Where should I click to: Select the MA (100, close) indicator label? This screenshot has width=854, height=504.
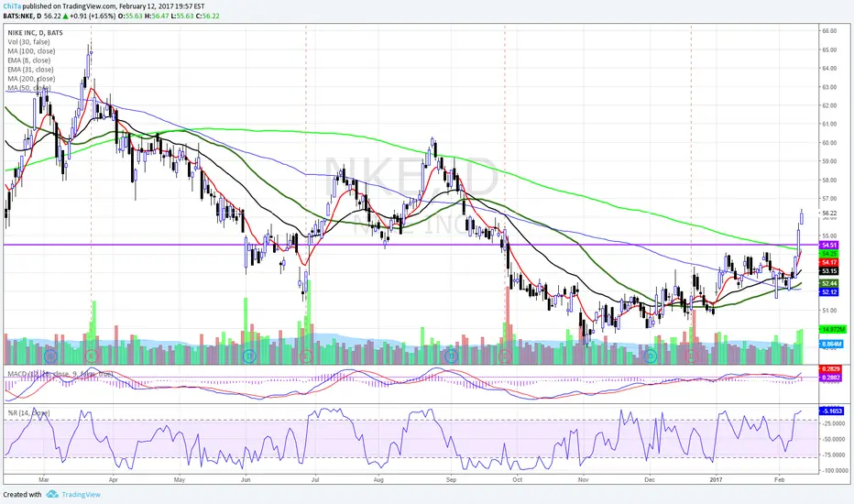31,51
